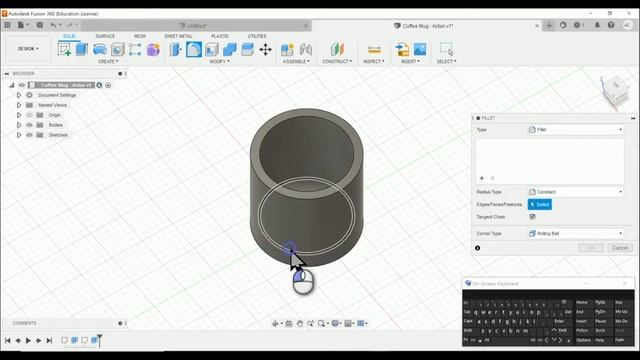Toggle visibility of Sketches folder
The height and width of the screenshot is (360, 640).
[x=29, y=135]
